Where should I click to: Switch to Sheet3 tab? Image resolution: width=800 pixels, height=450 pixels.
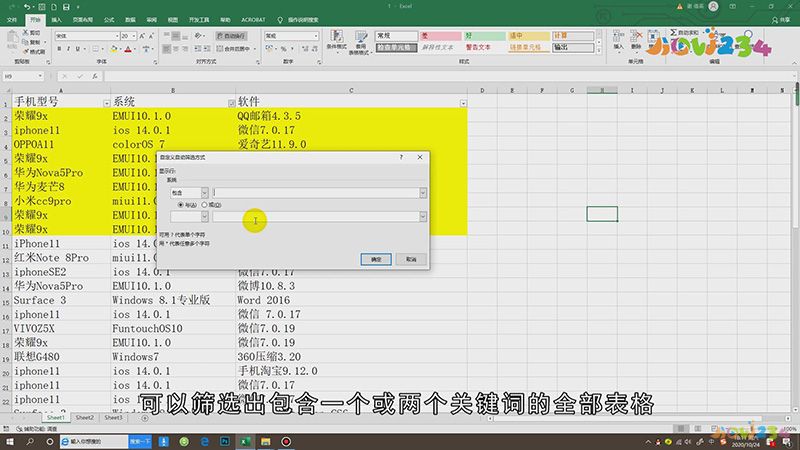tap(113, 417)
